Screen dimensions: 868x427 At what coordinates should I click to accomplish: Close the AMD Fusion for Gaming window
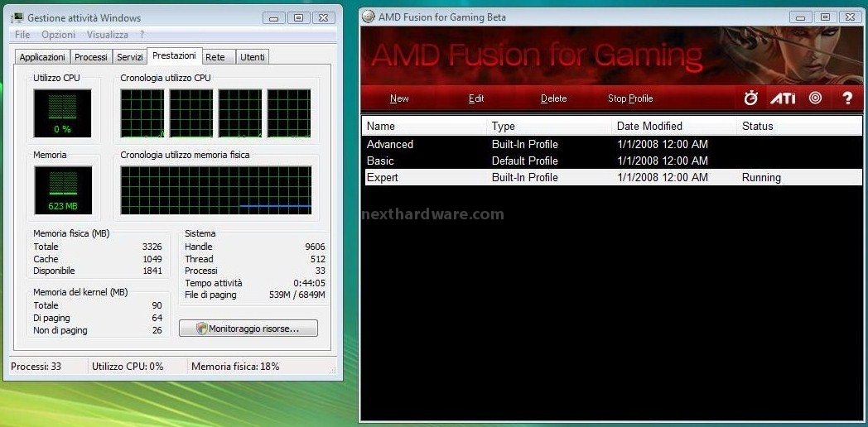click(x=849, y=17)
